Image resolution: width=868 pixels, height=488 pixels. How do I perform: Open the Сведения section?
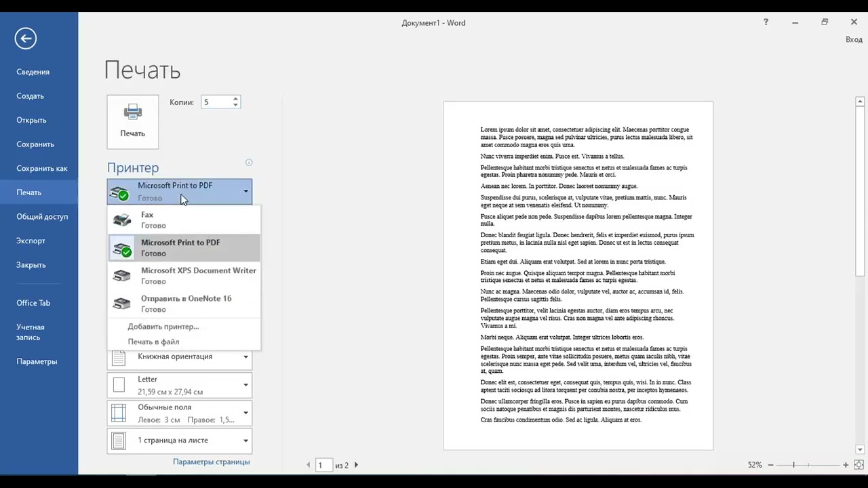click(39, 72)
